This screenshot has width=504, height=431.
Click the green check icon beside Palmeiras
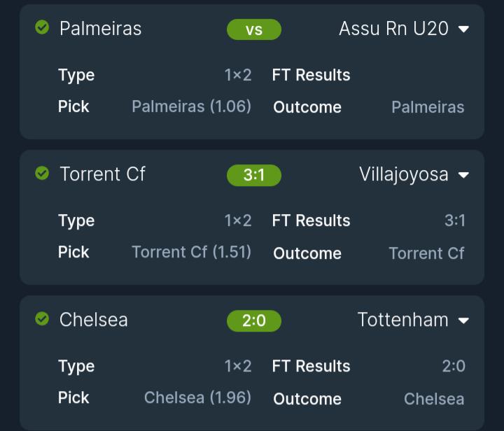point(42,27)
